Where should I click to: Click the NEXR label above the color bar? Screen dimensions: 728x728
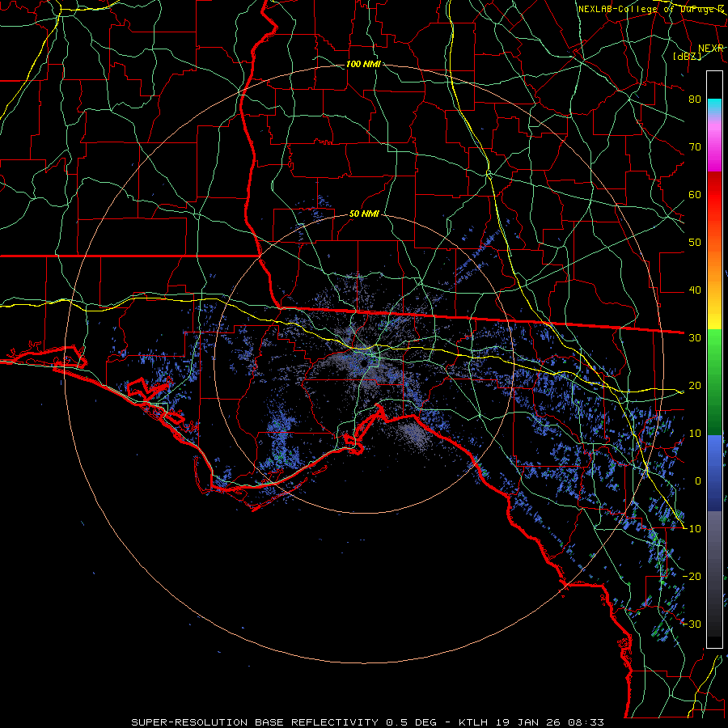point(711,49)
